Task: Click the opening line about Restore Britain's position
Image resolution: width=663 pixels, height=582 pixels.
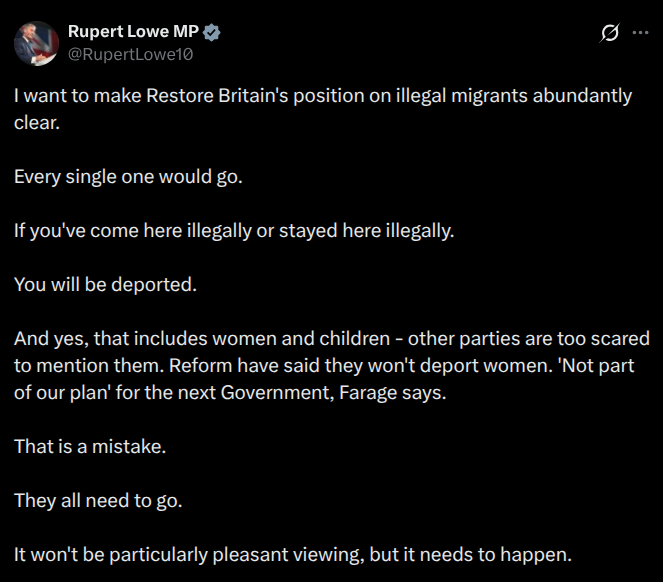Action: pos(323,96)
